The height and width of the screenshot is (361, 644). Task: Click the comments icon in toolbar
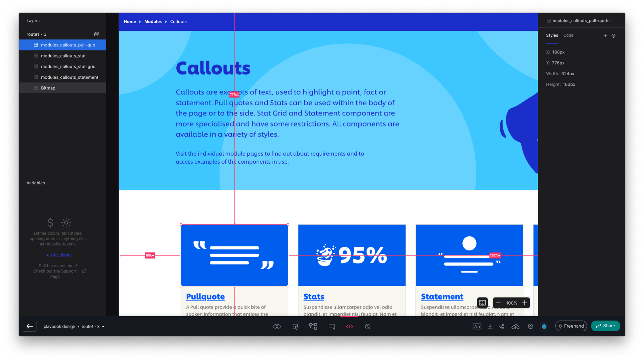[331, 326]
